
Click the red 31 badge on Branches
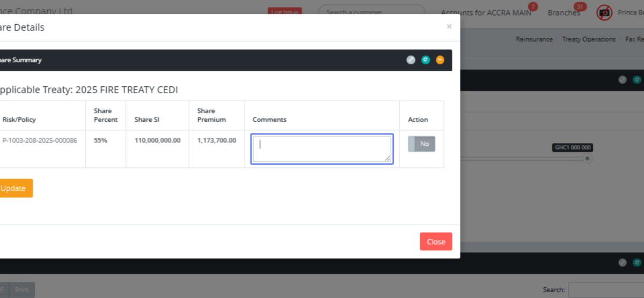point(580,6)
